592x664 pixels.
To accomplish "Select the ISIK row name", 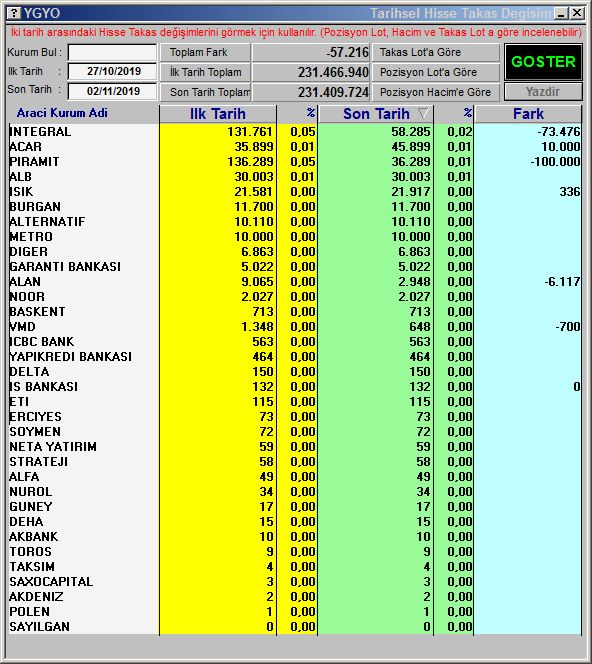I will 21,192.
